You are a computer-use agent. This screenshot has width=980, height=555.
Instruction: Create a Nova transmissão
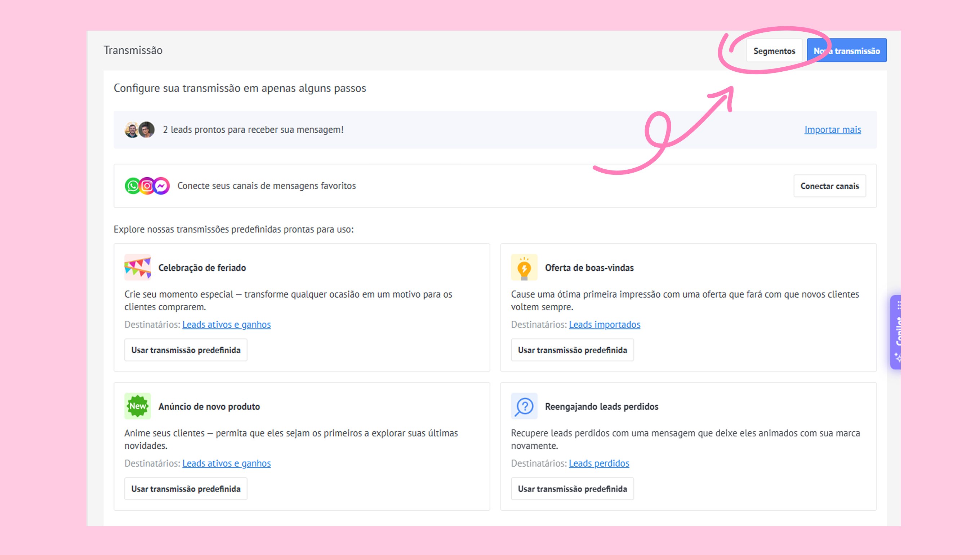(x=847, y=51)
